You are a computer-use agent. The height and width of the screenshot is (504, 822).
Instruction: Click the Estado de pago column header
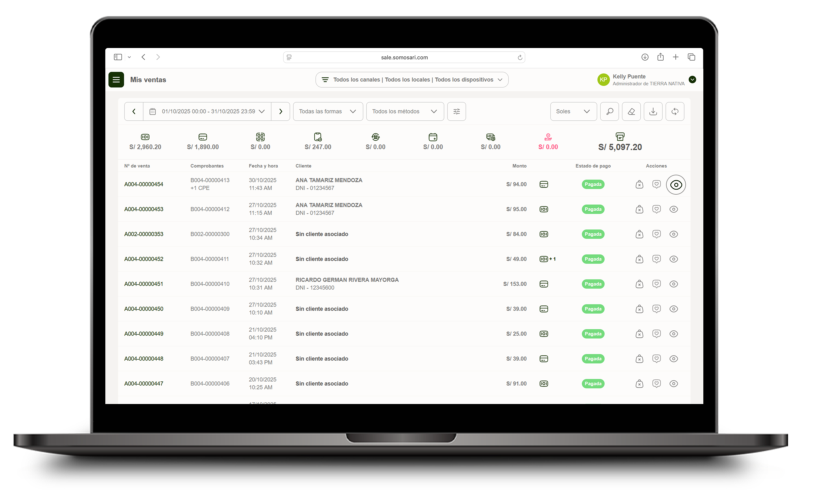593,166
